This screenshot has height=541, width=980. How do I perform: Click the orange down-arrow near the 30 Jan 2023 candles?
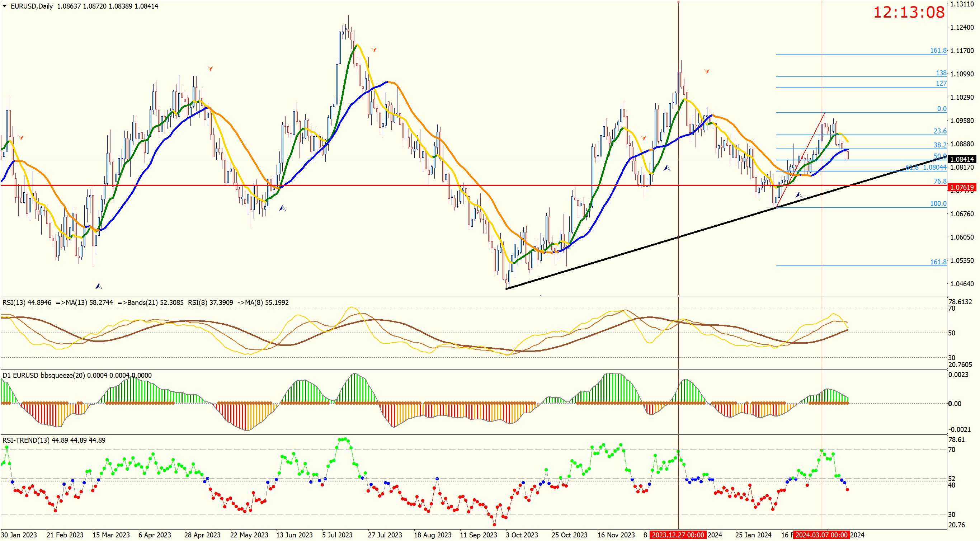click(x=21, y=137)
